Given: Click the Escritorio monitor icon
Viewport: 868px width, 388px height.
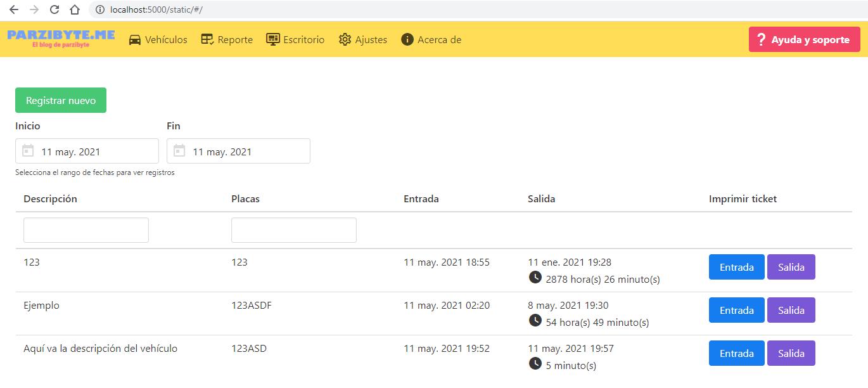Looking at the screenshot, I should [x=273, y=39].
